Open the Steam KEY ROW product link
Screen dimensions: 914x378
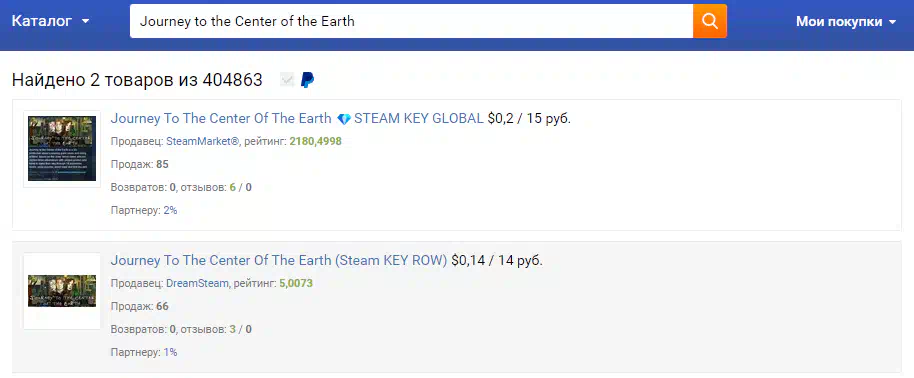click(x=279, y=260)
